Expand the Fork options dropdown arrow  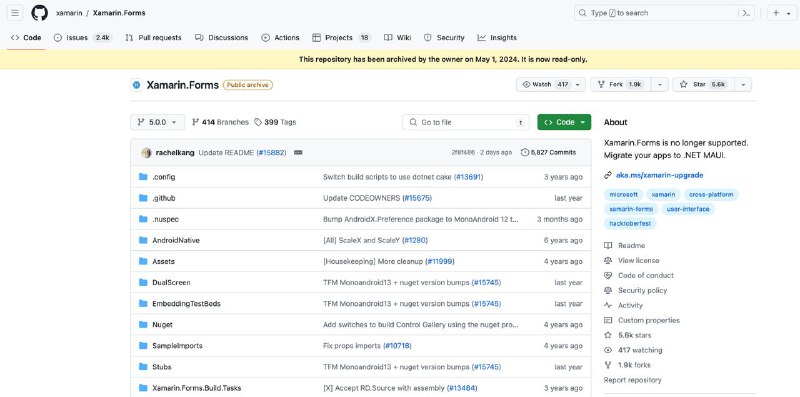(660, 85)
